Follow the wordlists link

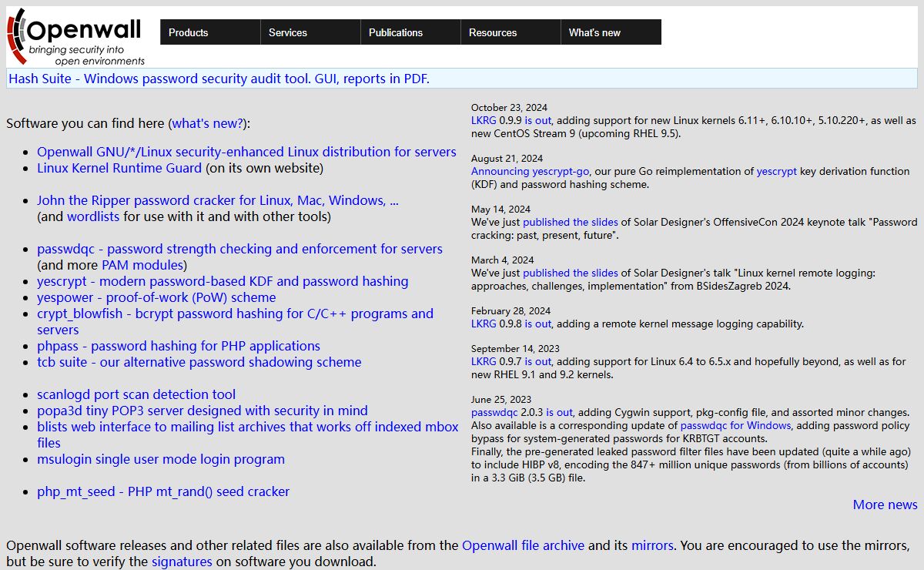tap(93, 216)
